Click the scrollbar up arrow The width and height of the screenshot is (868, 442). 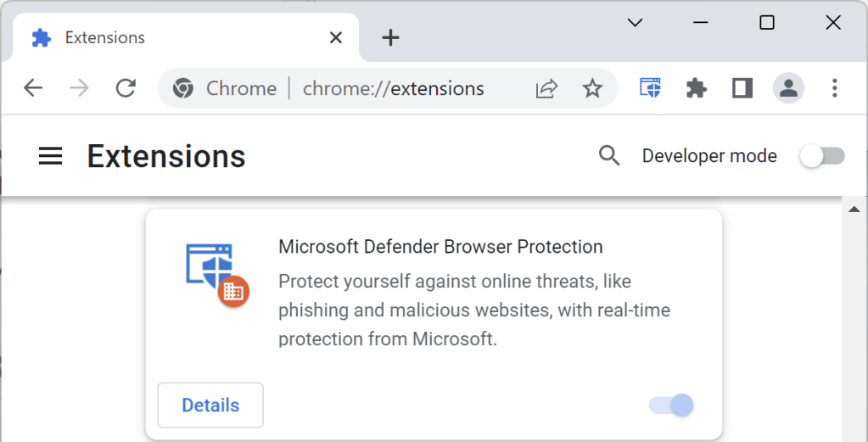point(854,210)
